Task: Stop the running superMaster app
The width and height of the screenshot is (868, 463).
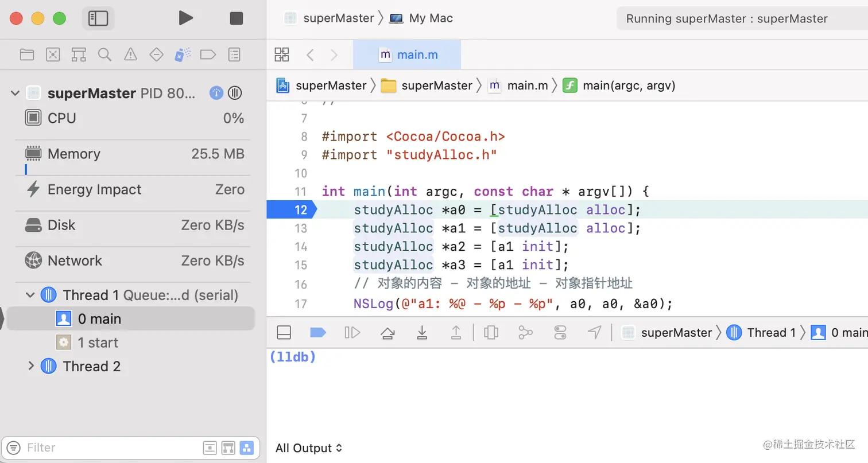Action: [237, 18]
